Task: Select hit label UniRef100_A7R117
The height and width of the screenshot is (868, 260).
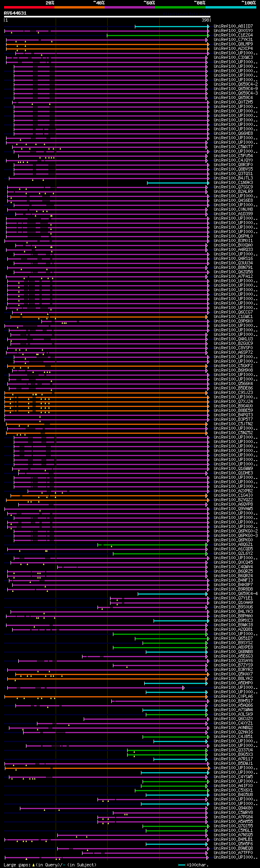Action: point(233,759)
